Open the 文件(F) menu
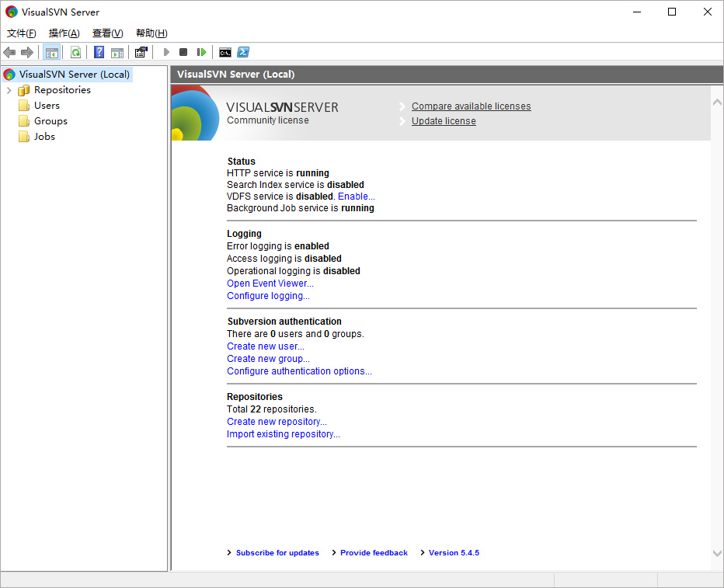 coord(21,33)
